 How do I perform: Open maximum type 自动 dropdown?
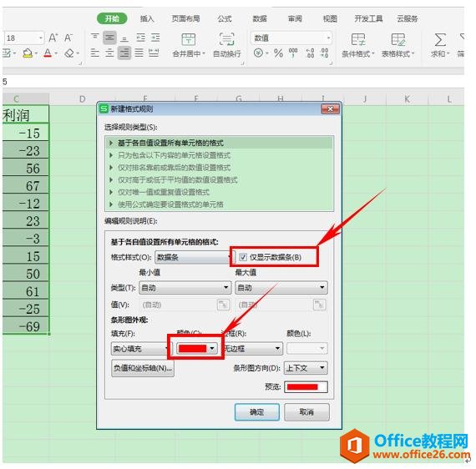tap(281, 288)
